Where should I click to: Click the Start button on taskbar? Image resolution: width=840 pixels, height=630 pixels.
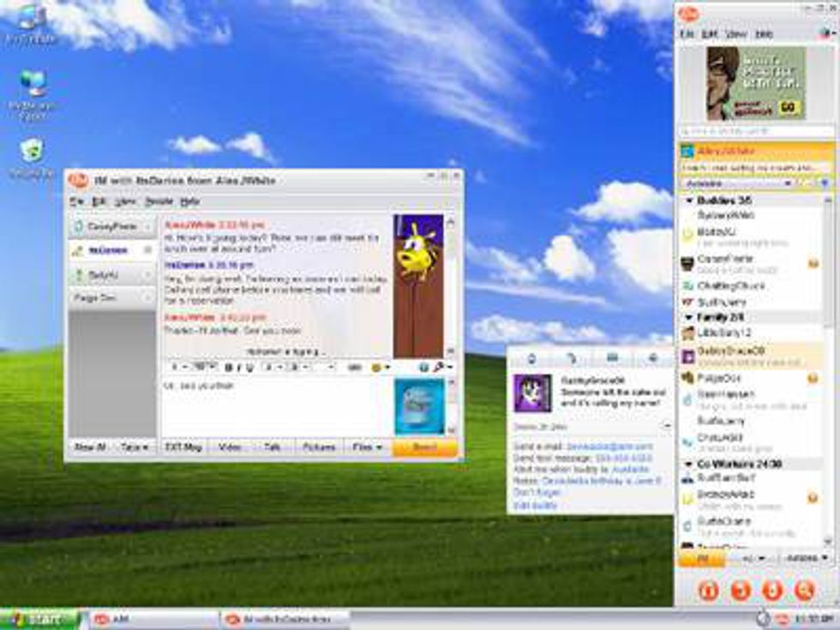39,619
